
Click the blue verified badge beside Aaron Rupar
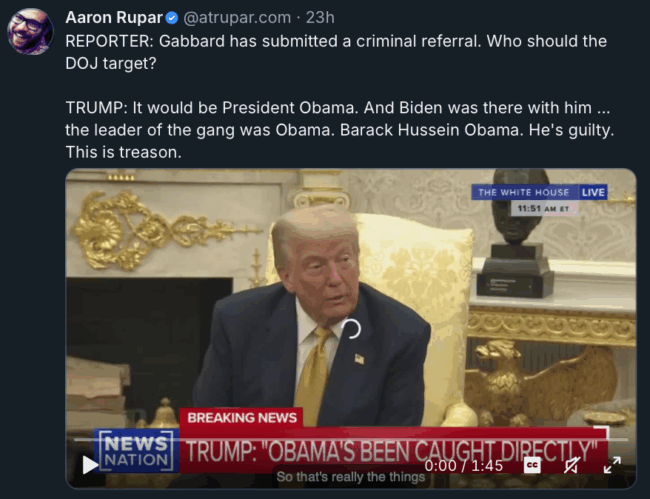pos(172,18)
